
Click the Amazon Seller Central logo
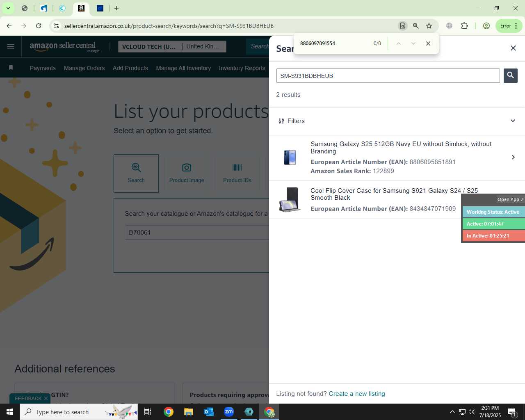pyautogui.click(x=64, y=47)
